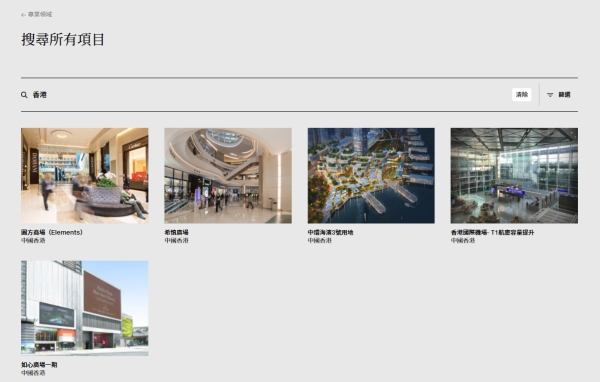The image size is (600, 382).
Task: Click the 中環海濱3號用地 title link
Action: 330,232
